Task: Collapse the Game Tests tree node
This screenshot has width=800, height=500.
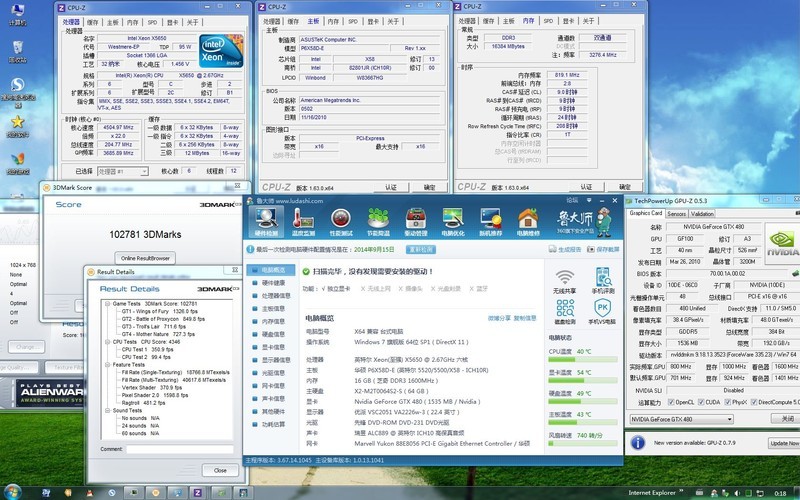Action: tap(108, 304)
